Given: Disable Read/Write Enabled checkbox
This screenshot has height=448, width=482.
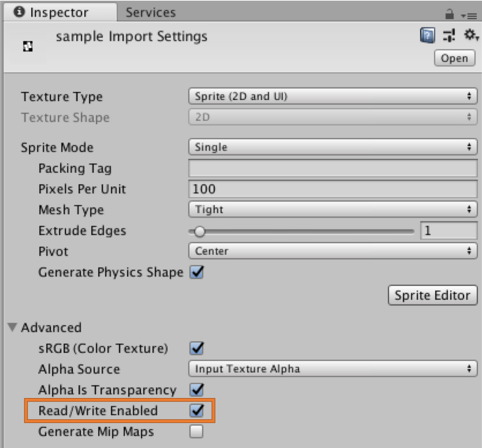Looking at the screenshot, I should coord(197,411).
